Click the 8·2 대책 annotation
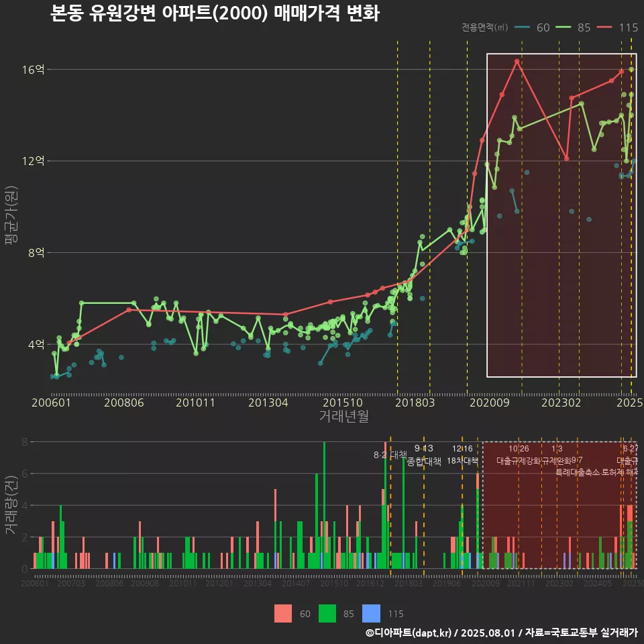The width and height of the screenshot is (644, 644). 390,455
